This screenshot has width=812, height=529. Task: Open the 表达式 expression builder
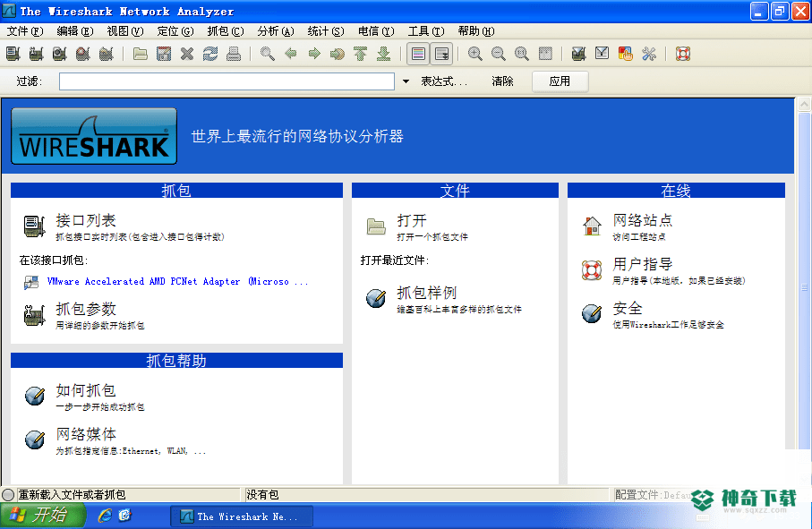(x=444, y=81)
